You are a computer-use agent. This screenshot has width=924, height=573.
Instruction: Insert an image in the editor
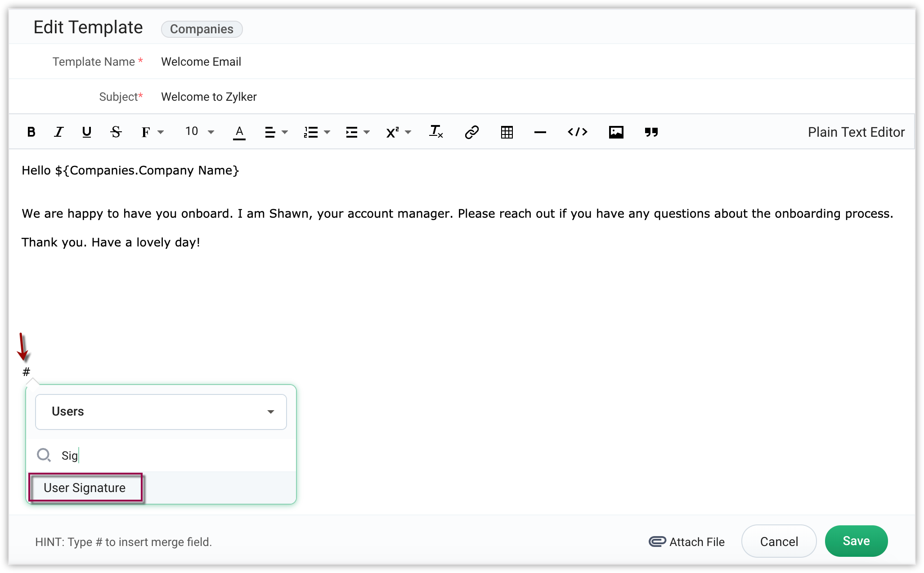point(616,132)
